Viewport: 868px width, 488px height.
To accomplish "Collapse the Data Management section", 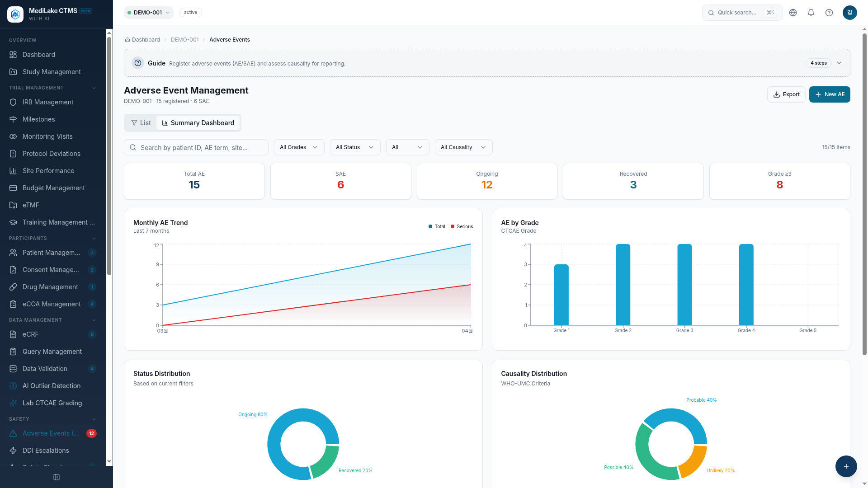I will pos(94,320).
